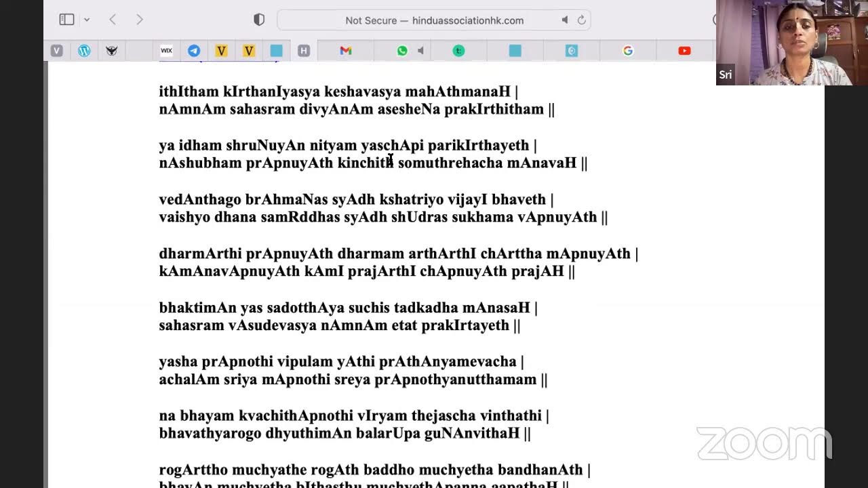The image size is (868, 488).
Task: Click the line 'achalAm sriya mApnothi'
Action: point(353,380)
